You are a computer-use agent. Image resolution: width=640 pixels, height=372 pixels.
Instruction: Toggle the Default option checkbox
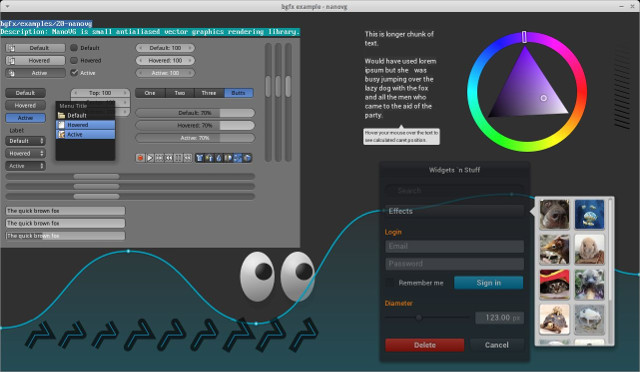[x=74, y=48]
